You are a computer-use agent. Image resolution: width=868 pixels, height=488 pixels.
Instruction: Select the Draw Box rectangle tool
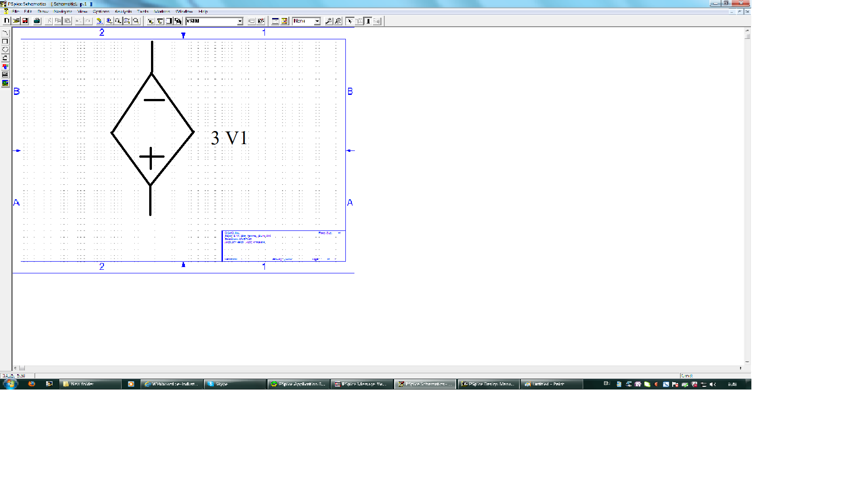[x=5, y=41]
